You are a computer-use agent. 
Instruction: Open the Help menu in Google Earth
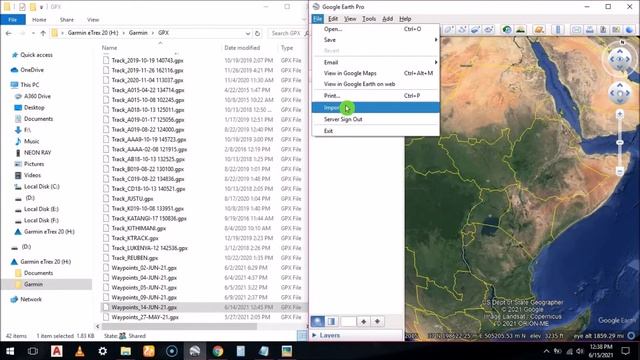[405, 19]
